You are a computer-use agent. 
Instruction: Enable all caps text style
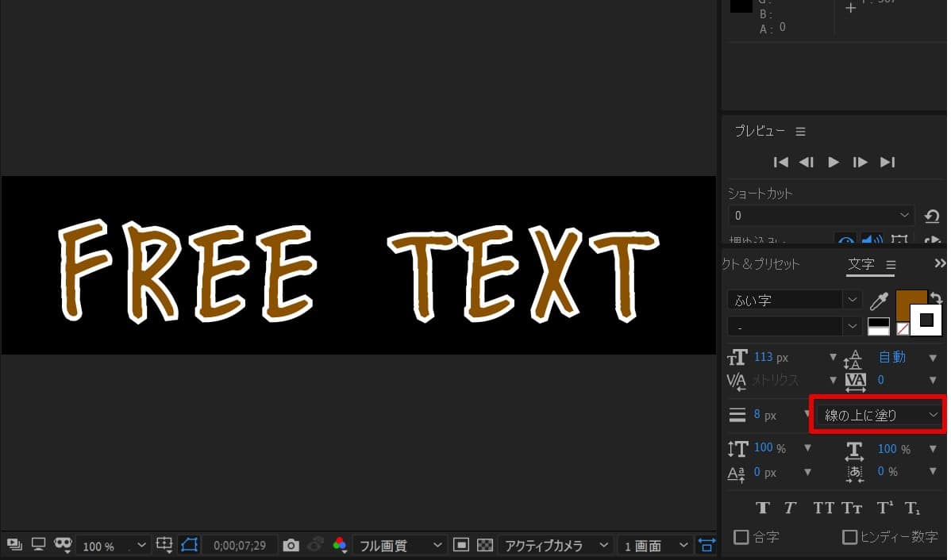pos(823,508)
